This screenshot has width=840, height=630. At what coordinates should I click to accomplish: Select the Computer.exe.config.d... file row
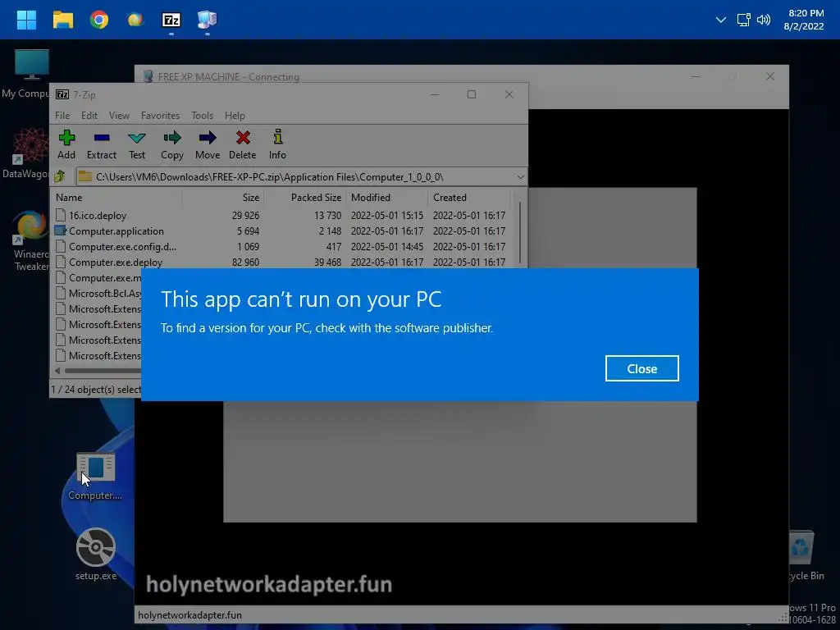tap(281, 246)
